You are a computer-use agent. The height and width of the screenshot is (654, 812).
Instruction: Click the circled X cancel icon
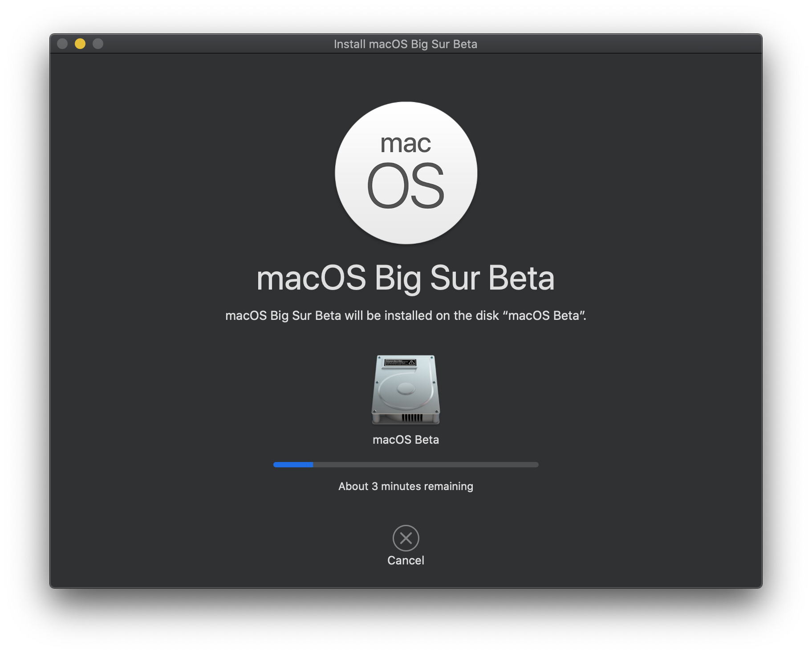(406, 538)
